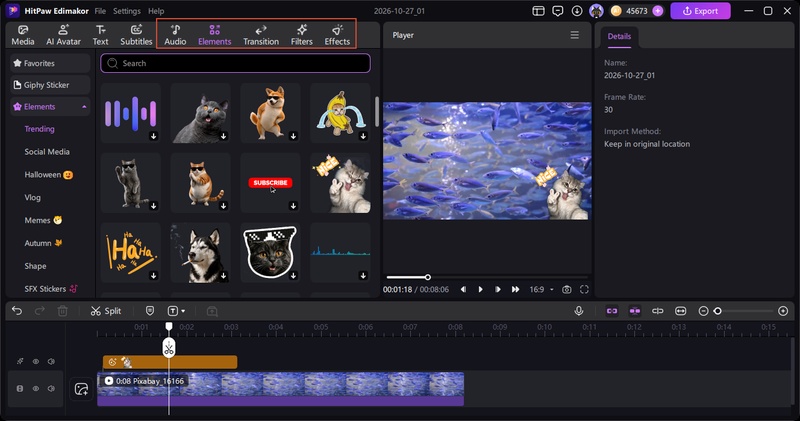This screenshot has width=800, height=421.
Task: Click the timeline zoom slider
Action: (x=743, y=311)
